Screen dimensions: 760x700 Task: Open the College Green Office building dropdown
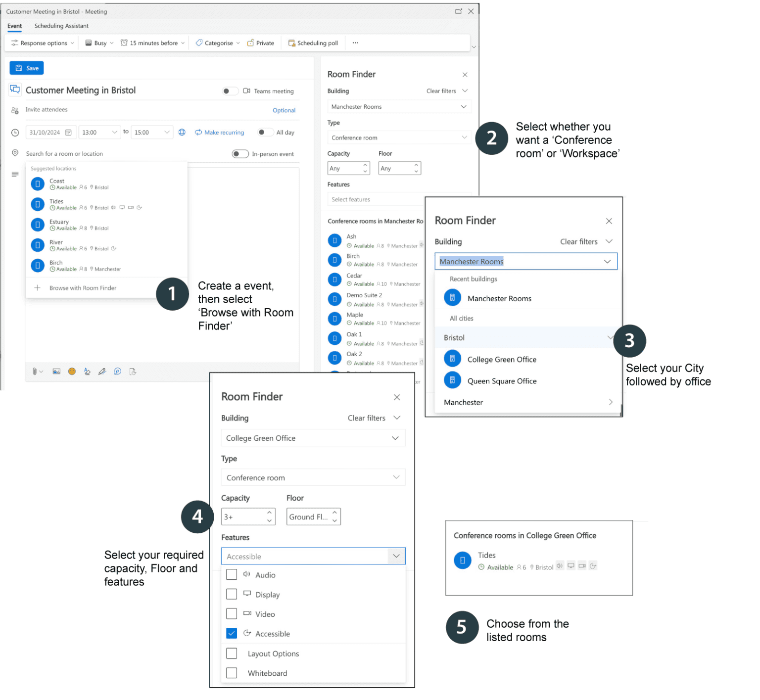coord(313,438)
